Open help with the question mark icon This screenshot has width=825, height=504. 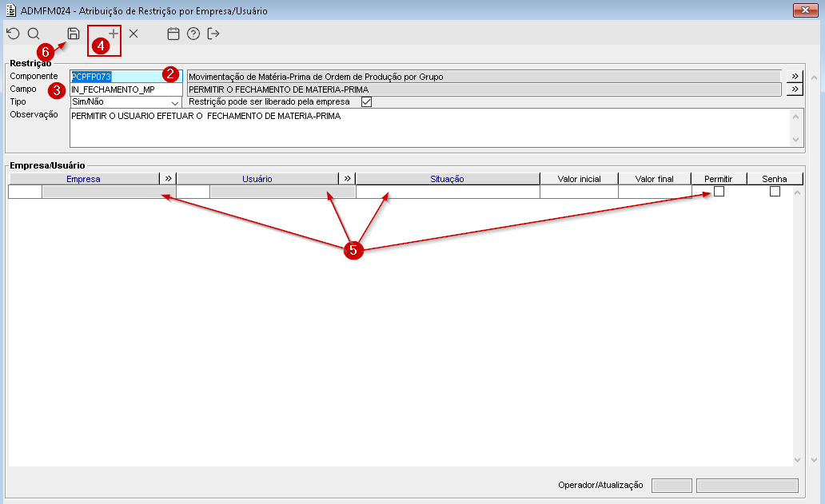[193, 34]
